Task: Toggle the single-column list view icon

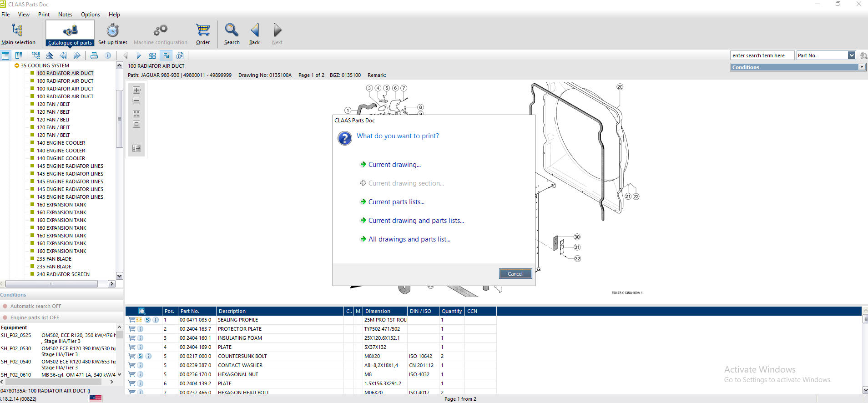Action: [x=5, y=55]
